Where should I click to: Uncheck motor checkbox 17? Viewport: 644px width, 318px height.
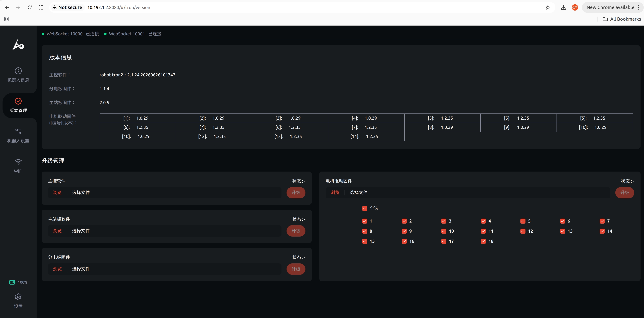click(444, 241)
